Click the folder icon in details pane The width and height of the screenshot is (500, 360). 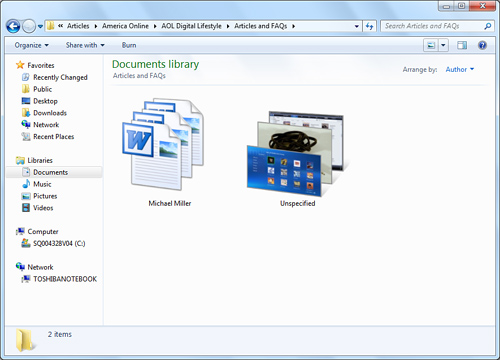click(x=25, y=340)
